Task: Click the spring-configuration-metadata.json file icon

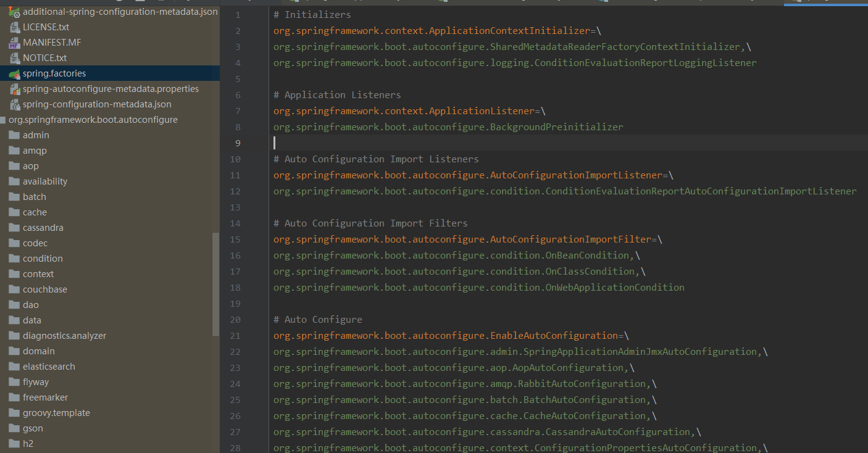Action: pos(14,104)
